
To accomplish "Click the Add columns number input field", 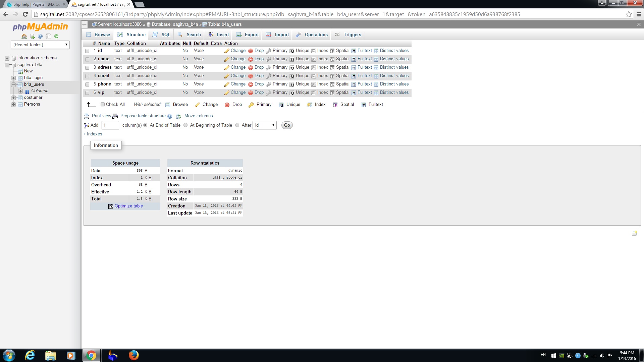I will (x=110, y=125).
